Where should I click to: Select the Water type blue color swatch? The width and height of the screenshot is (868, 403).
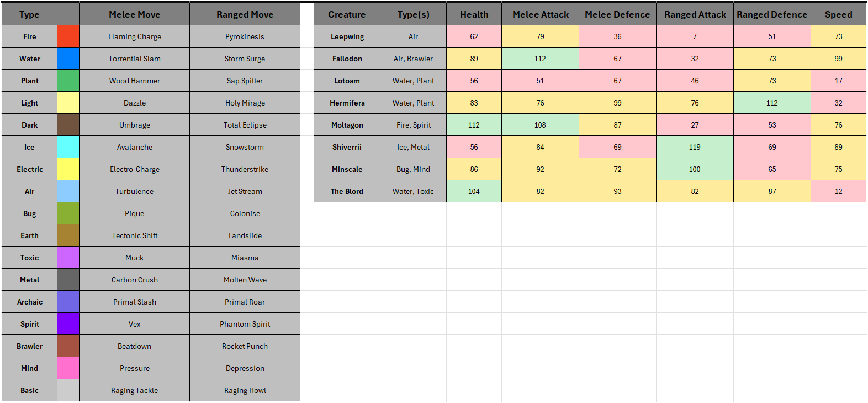(68, 59)
